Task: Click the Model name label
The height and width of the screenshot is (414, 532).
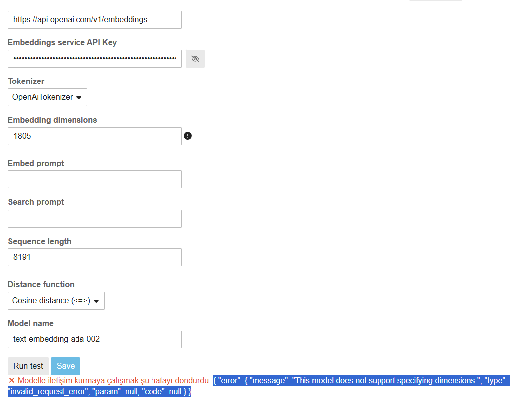Action: pos(30,323)
